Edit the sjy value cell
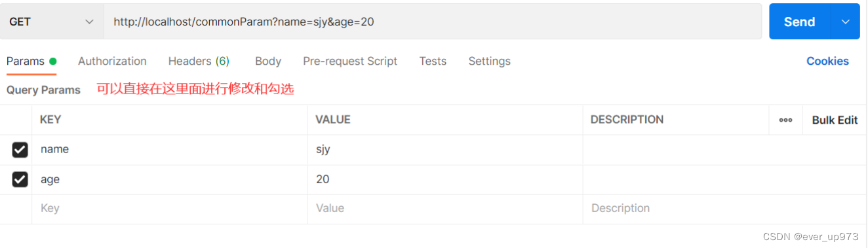The width and height of the screenshot is (868, 248). [445, 150]
